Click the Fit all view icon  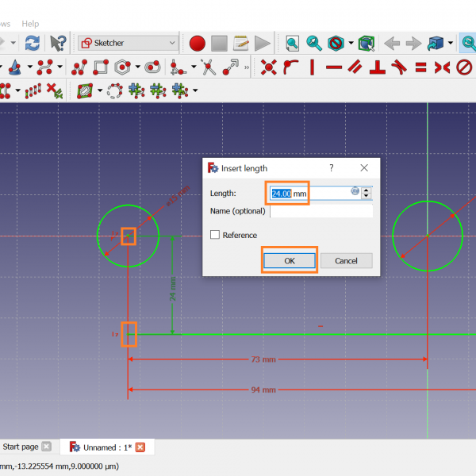click(x=293, y=43)
